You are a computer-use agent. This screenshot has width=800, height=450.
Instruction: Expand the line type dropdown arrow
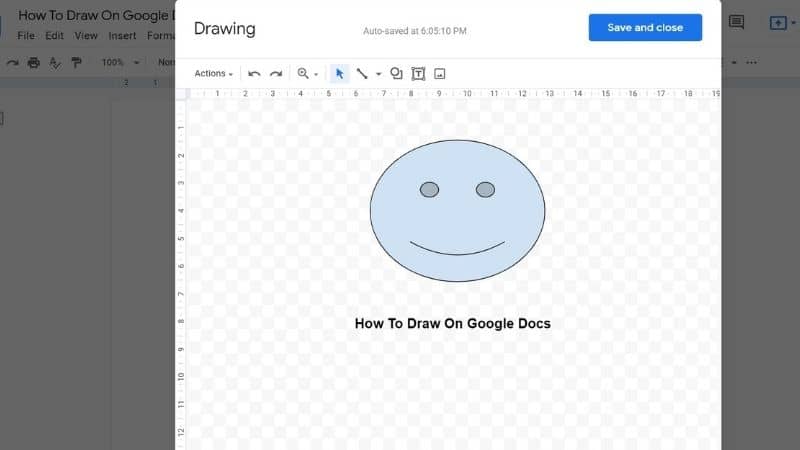point(379,74)
